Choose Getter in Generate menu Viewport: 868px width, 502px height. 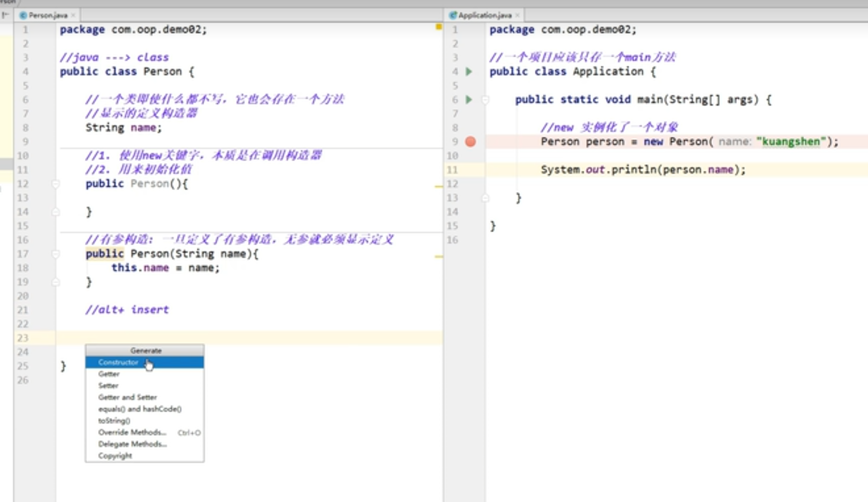[x=109, y=374]
